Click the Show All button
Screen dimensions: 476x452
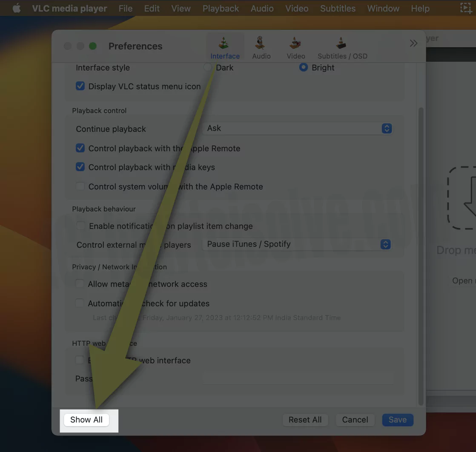coord(86,420)
